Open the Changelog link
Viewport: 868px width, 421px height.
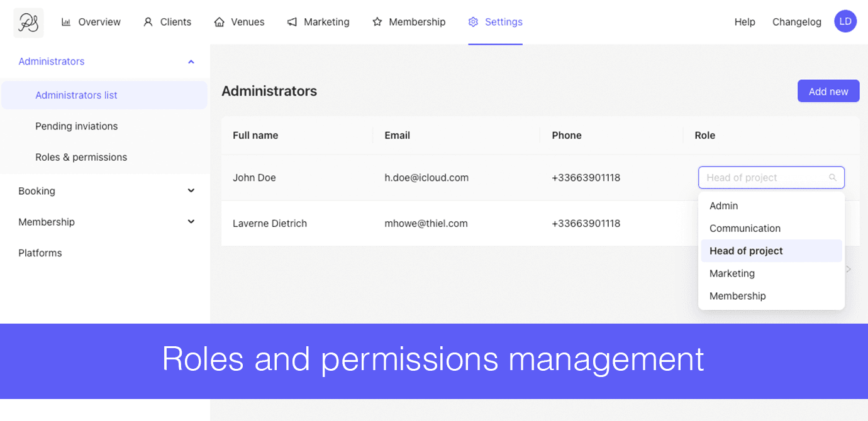[797, 22]
